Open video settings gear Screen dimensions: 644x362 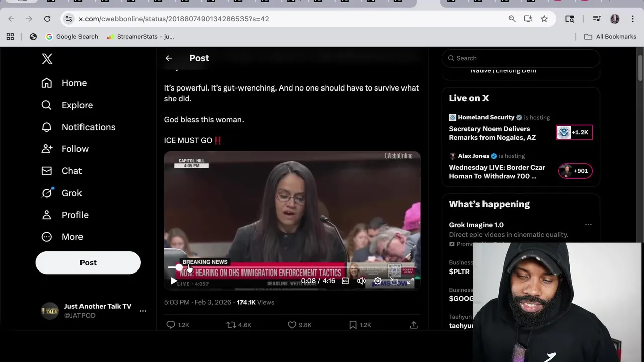click(x=378, y=281)
